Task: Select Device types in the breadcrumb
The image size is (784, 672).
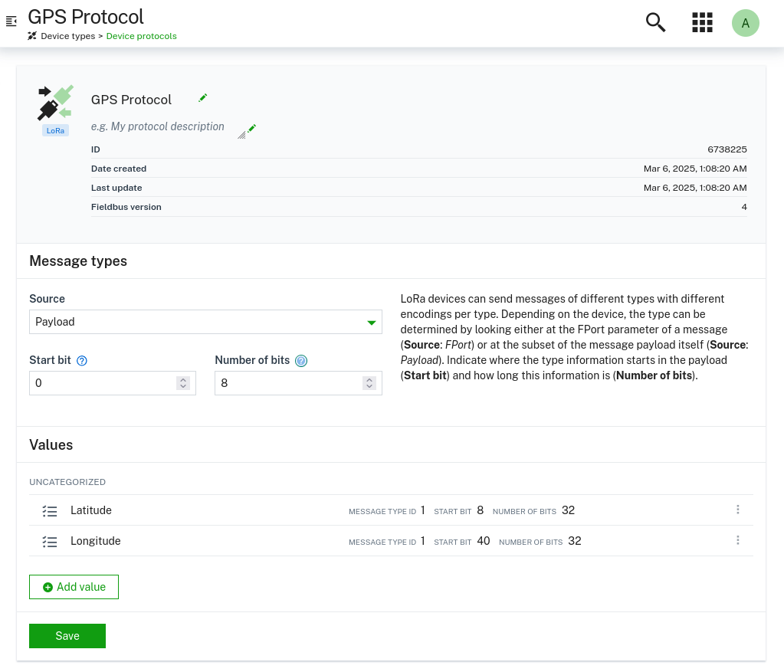Action: click(x=67, y=36)
